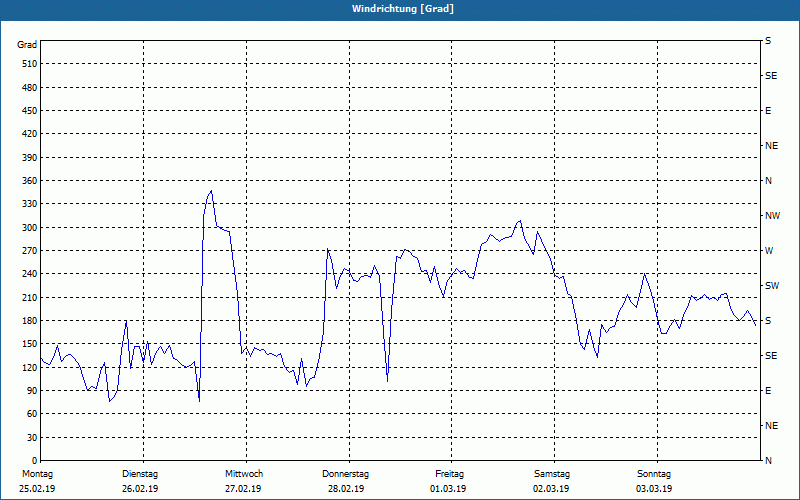Click the 60 axis tick label
The width and height of the screenshot is (800, 500).
coord(32,414)
